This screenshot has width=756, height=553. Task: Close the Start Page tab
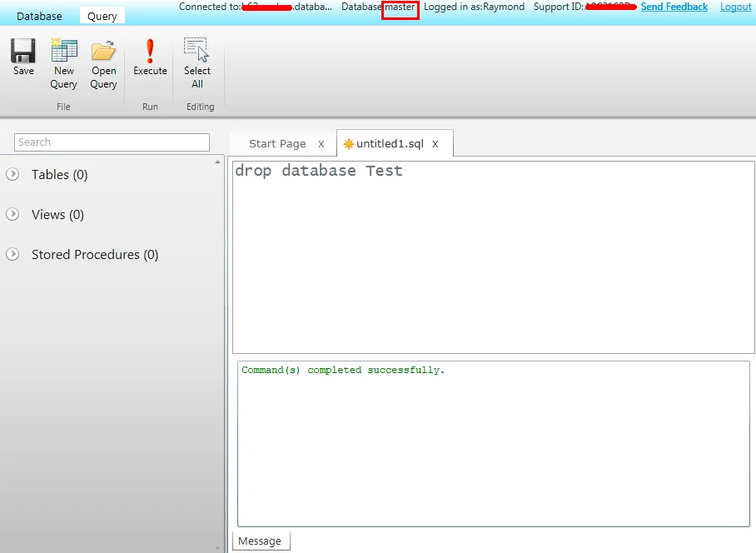tap(321, 144)
